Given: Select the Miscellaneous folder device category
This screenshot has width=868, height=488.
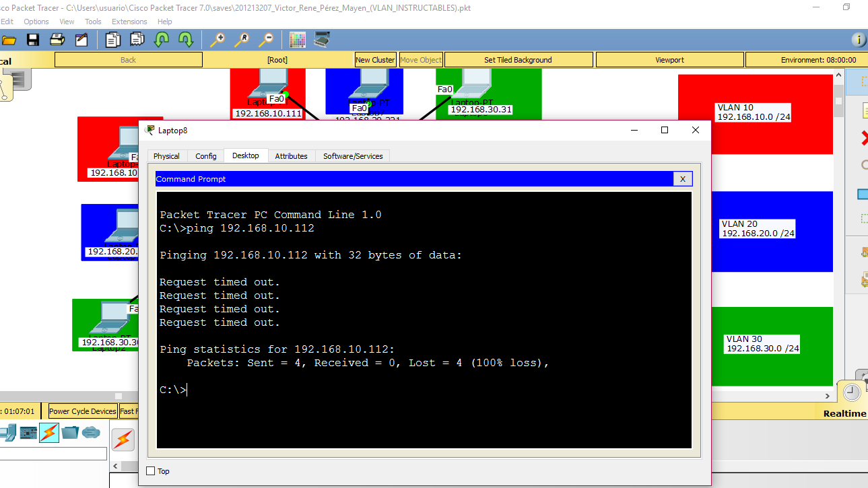Looking at the screenshot, I should tap(70, 432).
